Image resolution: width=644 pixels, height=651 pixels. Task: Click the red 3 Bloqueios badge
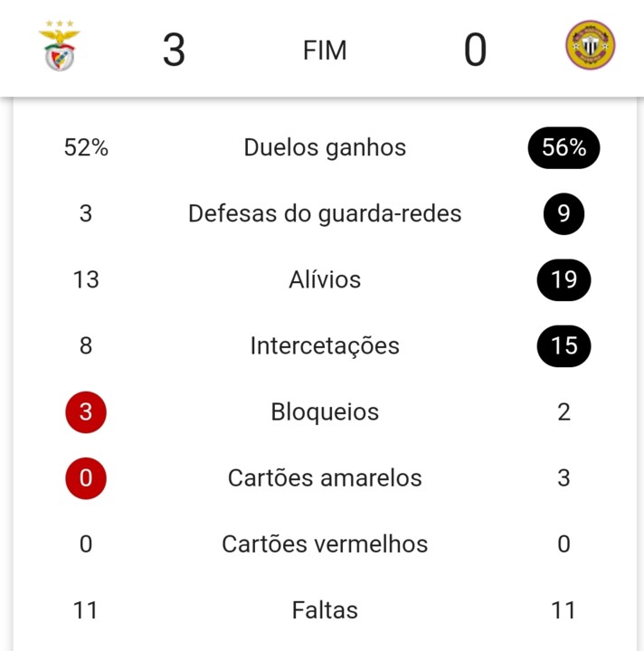[x=86, y=412]
